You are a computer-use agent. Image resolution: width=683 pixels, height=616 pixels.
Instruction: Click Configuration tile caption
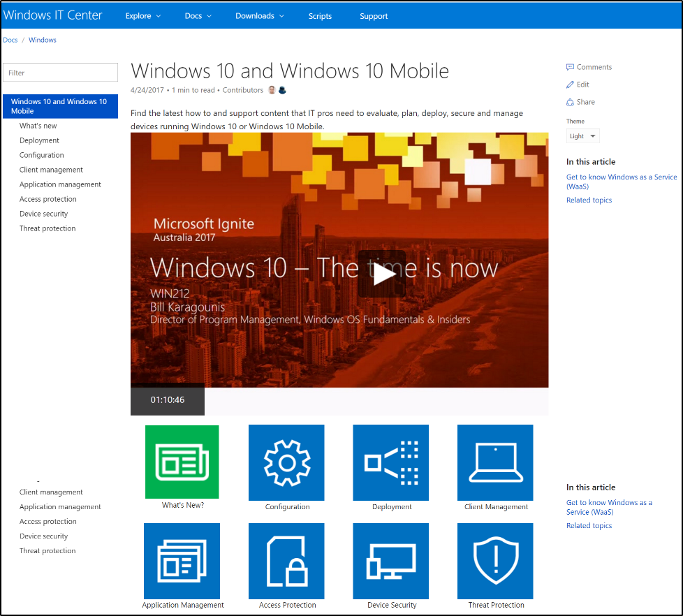point(288,506)
